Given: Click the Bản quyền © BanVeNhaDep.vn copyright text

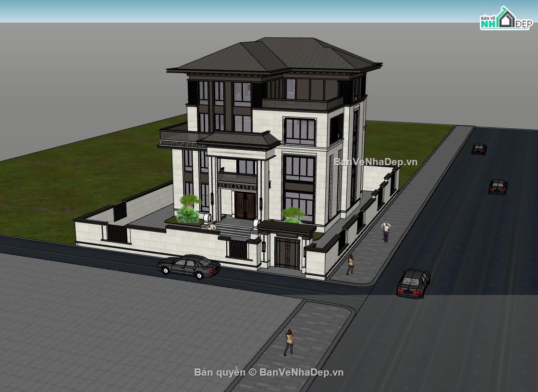Looking at the screenshot, I should click(x=269, y=372).
